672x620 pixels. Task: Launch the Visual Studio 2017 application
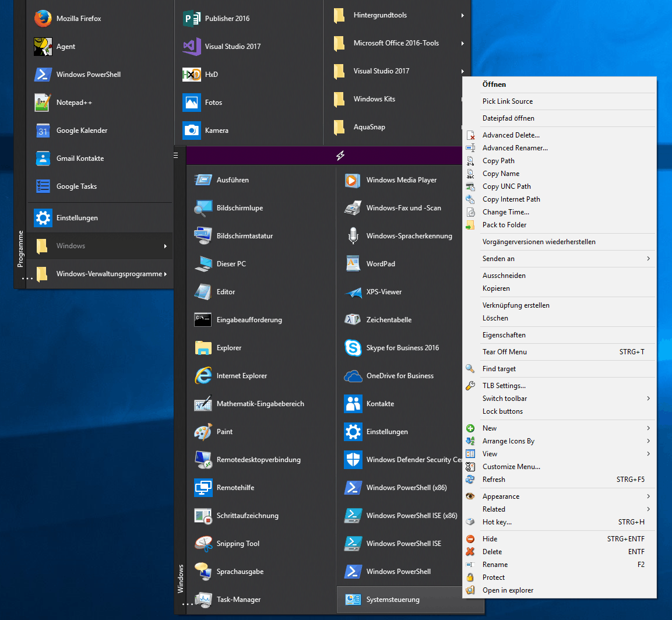click(248, 46)
